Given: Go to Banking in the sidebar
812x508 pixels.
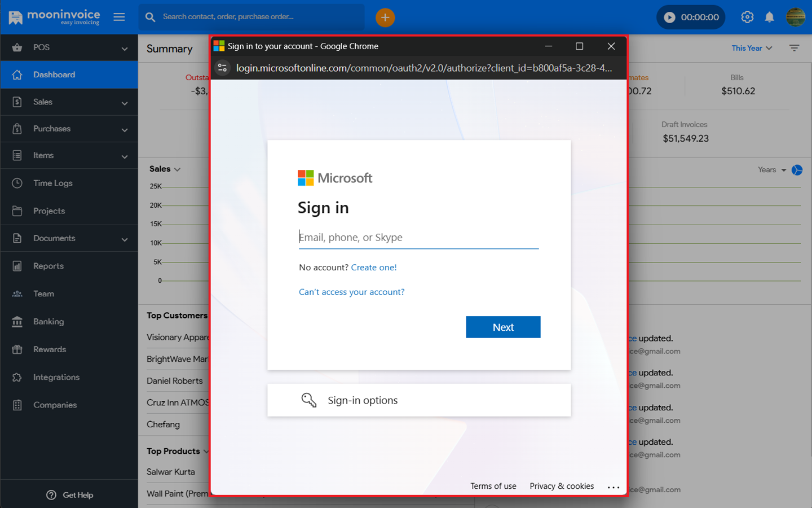Looking at the screenshot, I should click(48, 322).
